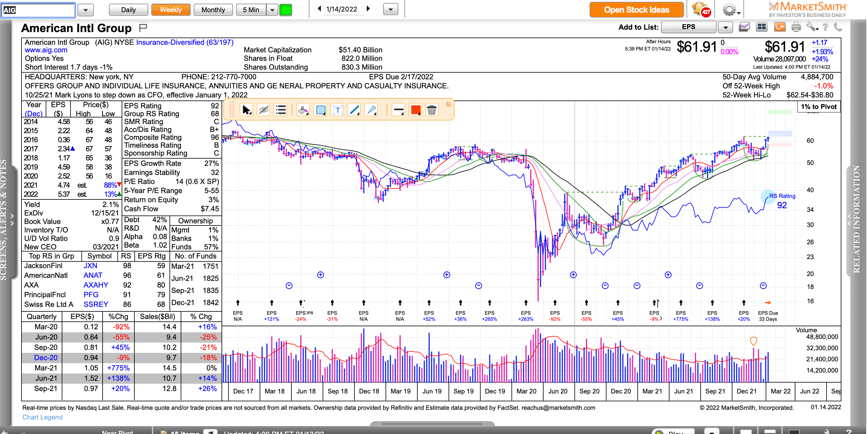
Task: Click the Dec-20 quarter row label
Action: (46, 357)
